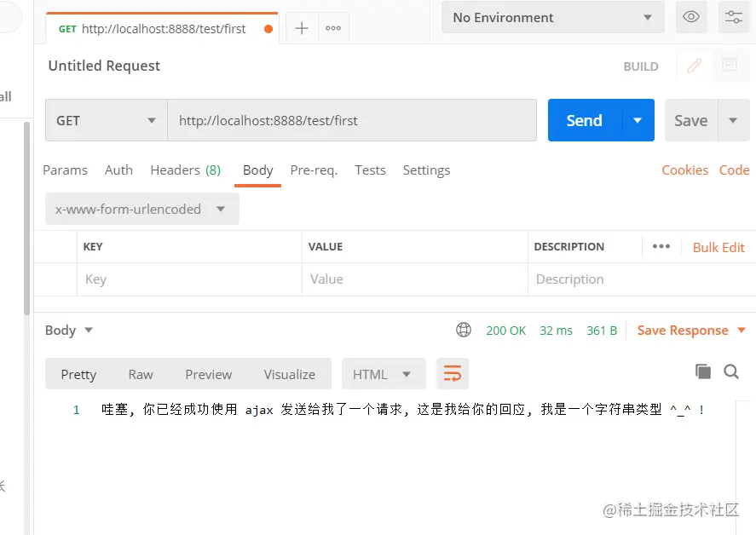Open the Code link
The width and height of the screenshot is (756, 535).
coord(735,170)
